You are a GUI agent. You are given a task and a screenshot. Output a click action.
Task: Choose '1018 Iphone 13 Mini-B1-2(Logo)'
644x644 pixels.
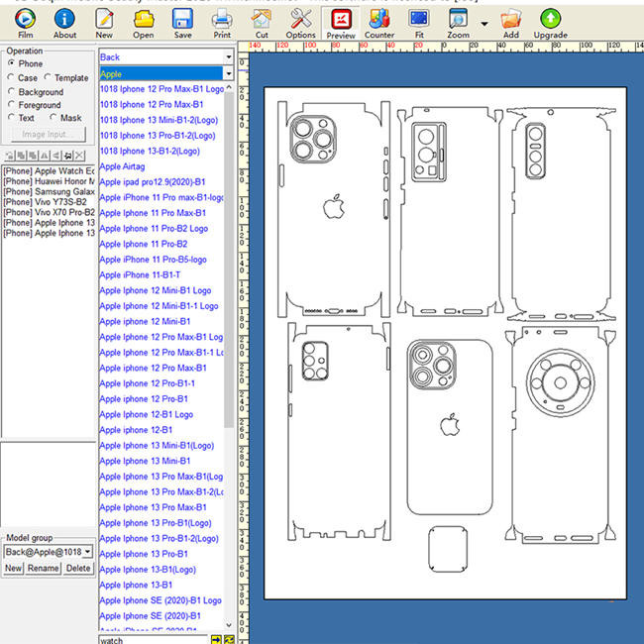point(159,120)
